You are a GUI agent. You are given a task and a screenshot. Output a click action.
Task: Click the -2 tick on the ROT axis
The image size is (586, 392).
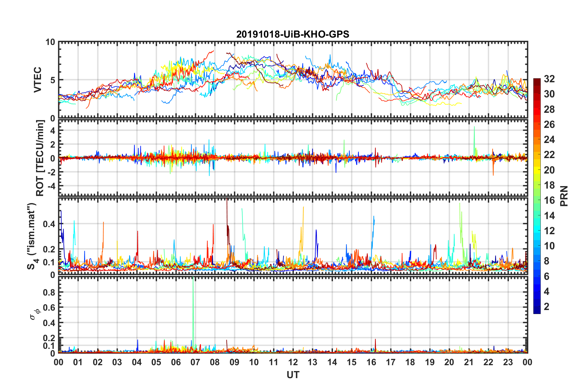[x=51, y=172]
